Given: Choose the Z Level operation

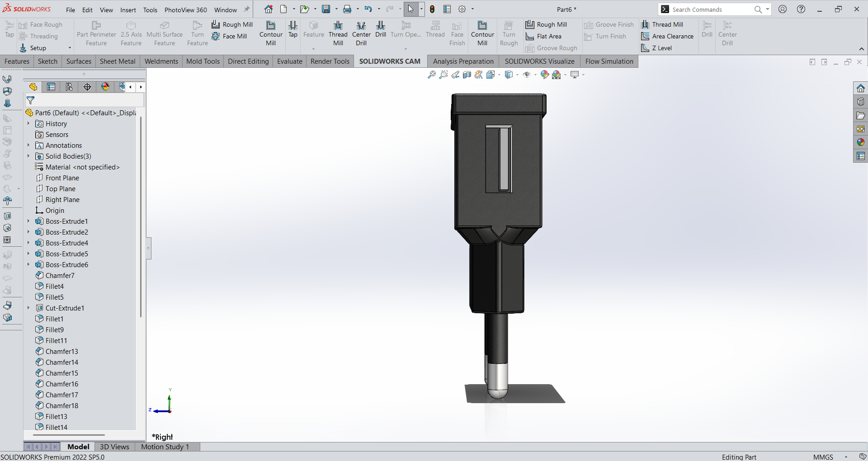Looking at the screenshot, I should pyautogui.click(x=656, y=48).
